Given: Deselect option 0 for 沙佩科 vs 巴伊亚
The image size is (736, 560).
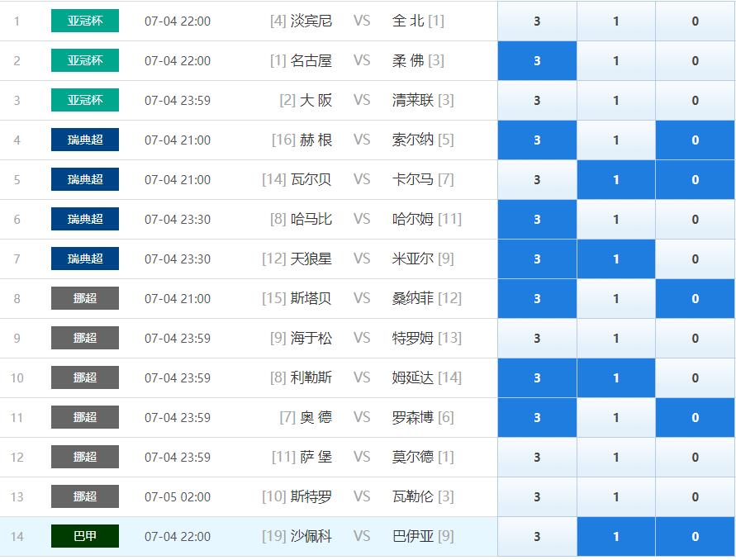Looking at the screenshot, I should 695,536.
